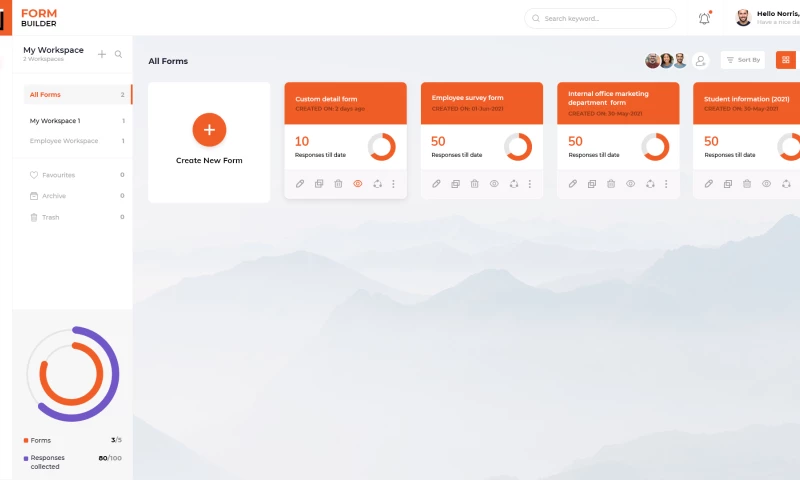Click the plus icon beside My Workspace
Viewport: 800px width, 480px height.
(102, 54)
